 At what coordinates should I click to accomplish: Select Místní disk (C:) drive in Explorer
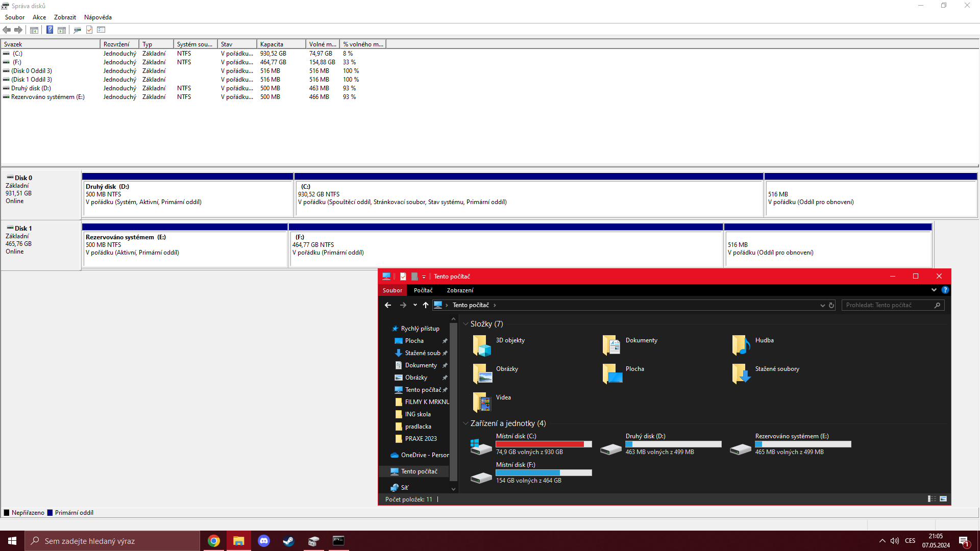coord(531,444)
